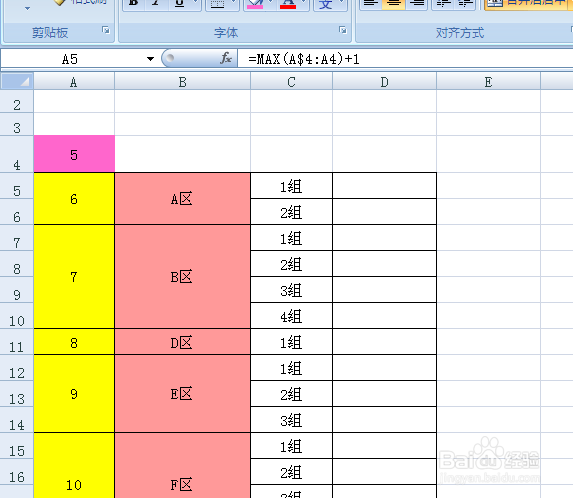Click the phonetic guide 文 icon
This screenshot has height=498, width=573.
tap(325, 4)
